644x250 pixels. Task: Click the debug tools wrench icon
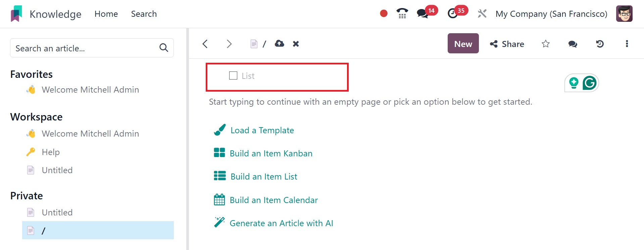point(482,14)
